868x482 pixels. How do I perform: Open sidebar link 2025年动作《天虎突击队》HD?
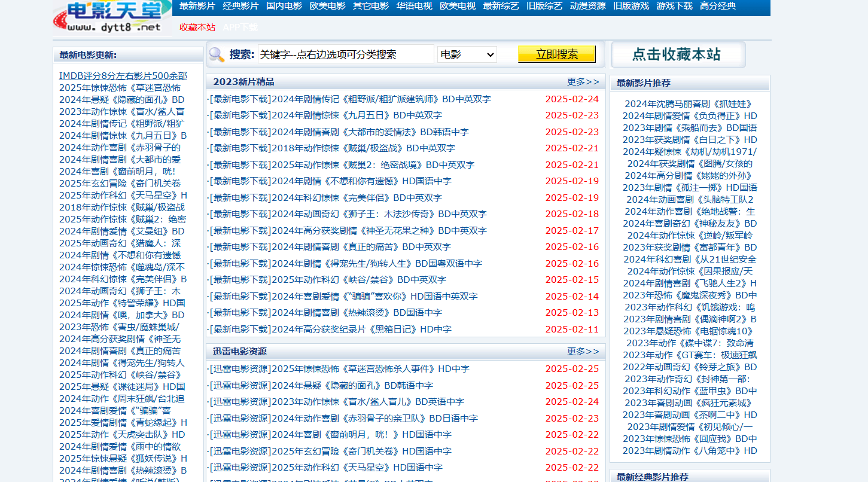coord(122,434)
